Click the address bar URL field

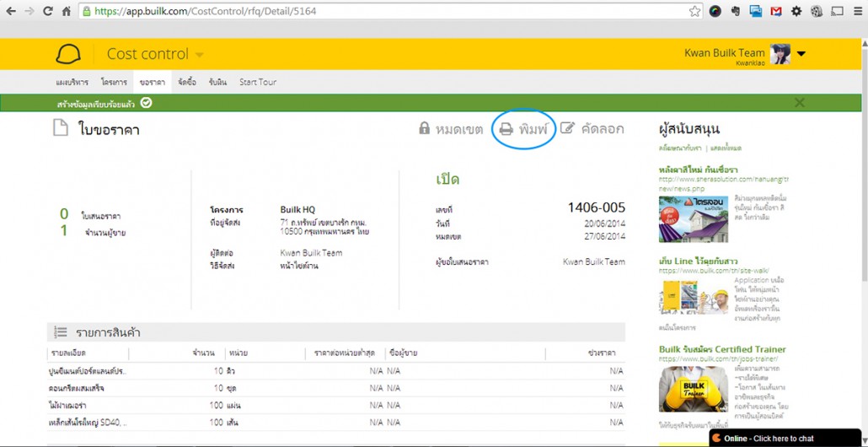(x=391, y=11)
